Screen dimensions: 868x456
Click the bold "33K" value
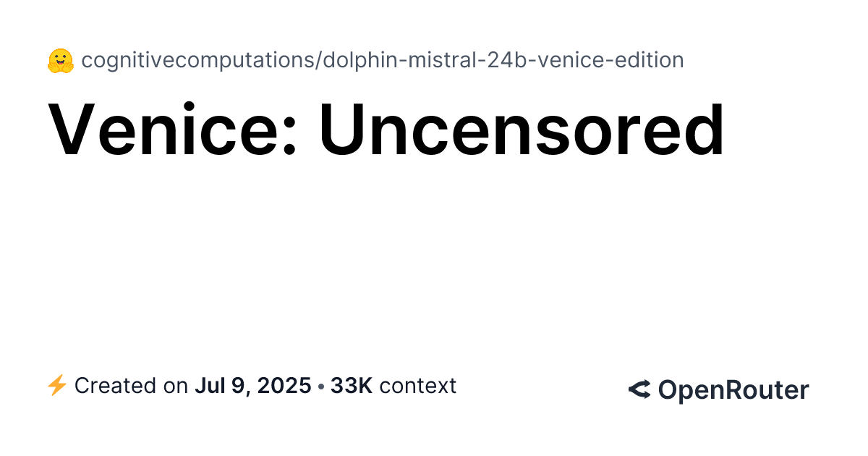click(x=352, y=386)
